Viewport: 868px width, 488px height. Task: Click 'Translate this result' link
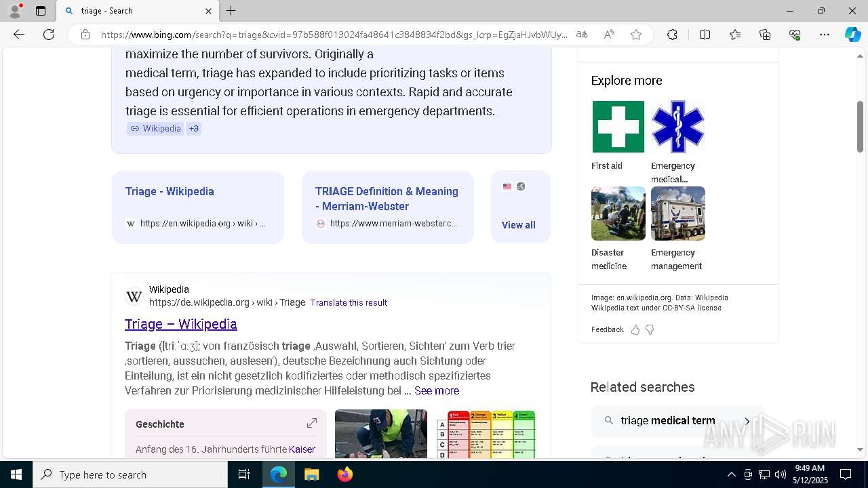coord(349,303)
